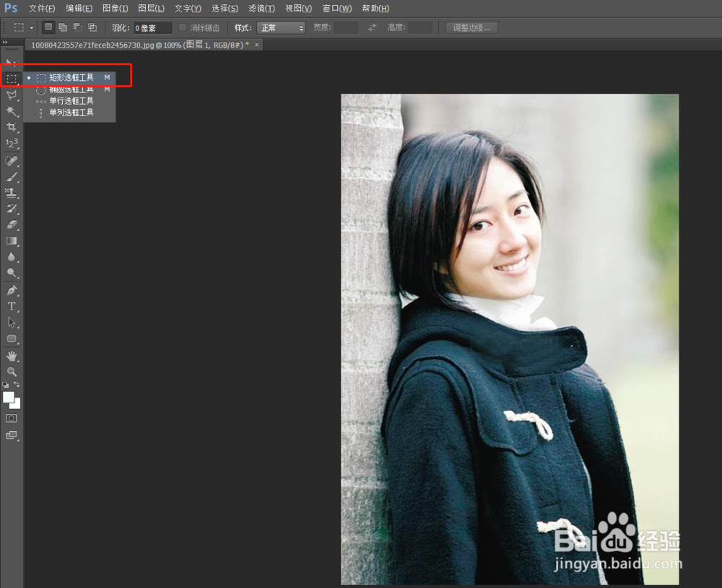
Task: Select the Rounded Rectangle shape tool
Action: pos(11,338)
